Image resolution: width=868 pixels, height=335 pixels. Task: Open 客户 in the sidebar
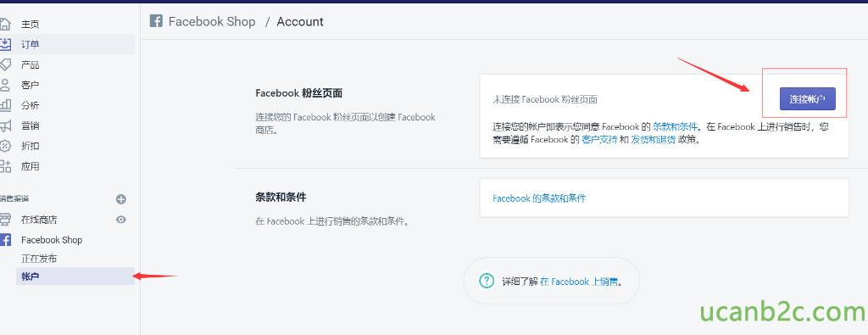pyautogui.click(x=31, y=86)
